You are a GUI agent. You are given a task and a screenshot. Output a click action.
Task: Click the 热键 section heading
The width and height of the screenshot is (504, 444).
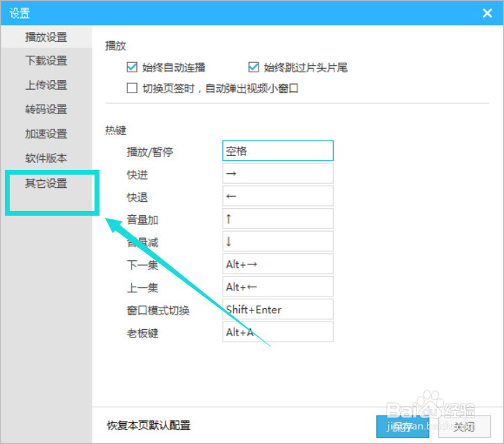click(x=115, y=130)
